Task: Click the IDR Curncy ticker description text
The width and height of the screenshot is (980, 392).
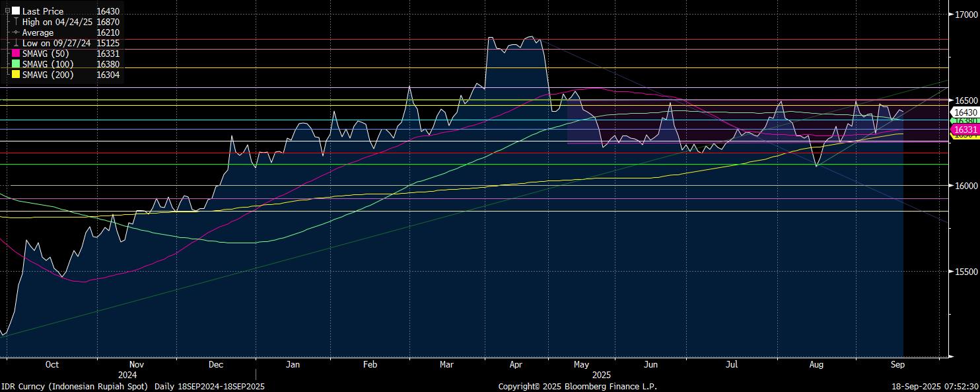Action: (x=75, y=386)
